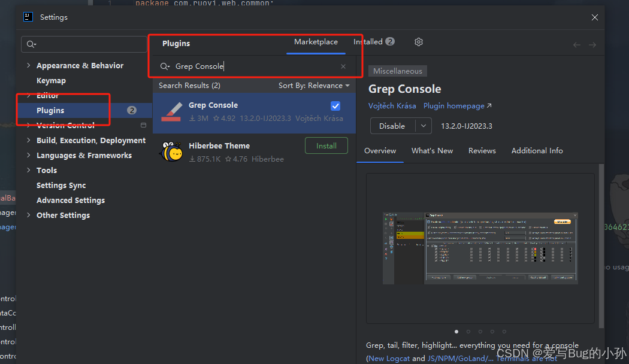Select the Grep Console search result

(254, 113)
